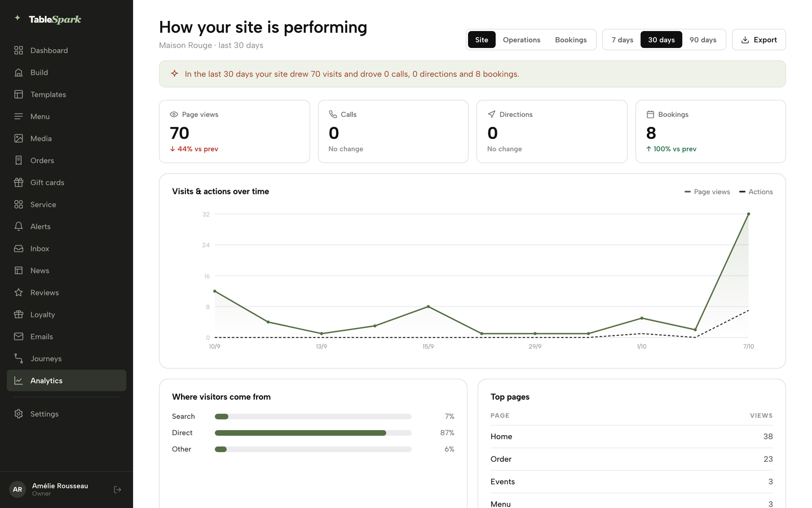The width and height of the screenshot is (812, 508).
Task: Open the Menu sidebar item
Action: pyautogui.click(x=67, y=116)
